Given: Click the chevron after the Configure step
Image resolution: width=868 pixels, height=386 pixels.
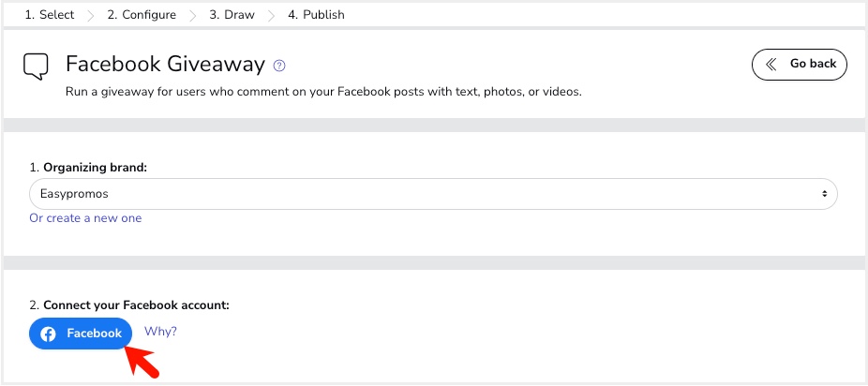Looking at the screenshot, I should click(193, 15).
